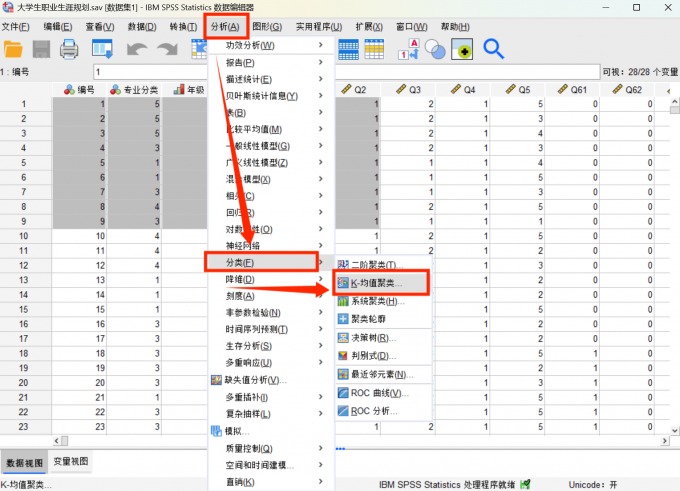Open the 数据(D) menu
This screenshot has height=491, width=680.
142,27
